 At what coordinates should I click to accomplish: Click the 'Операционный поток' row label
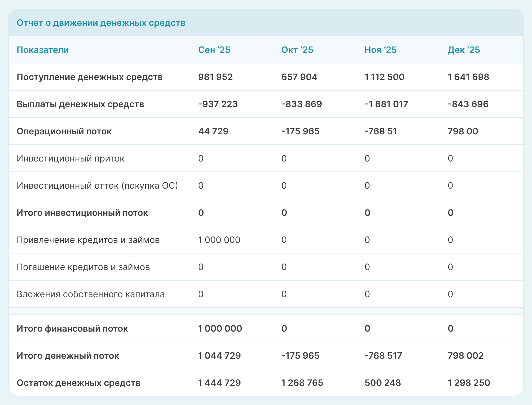64,131
